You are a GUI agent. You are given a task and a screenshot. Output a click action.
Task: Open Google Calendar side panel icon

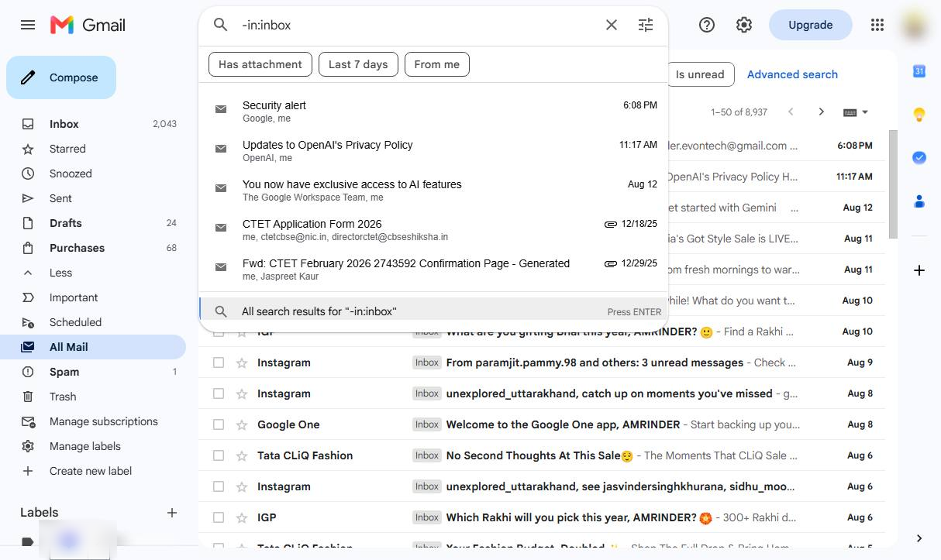coord(919,71)
